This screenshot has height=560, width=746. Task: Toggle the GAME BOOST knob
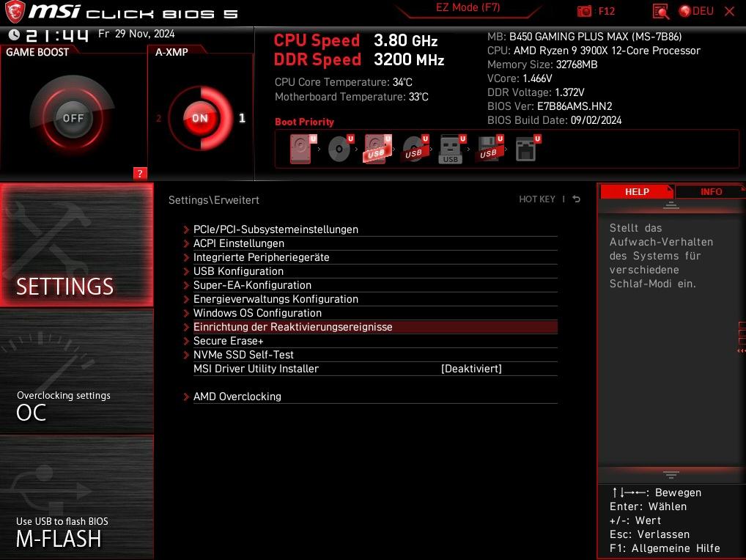click(x=73, y=118)
